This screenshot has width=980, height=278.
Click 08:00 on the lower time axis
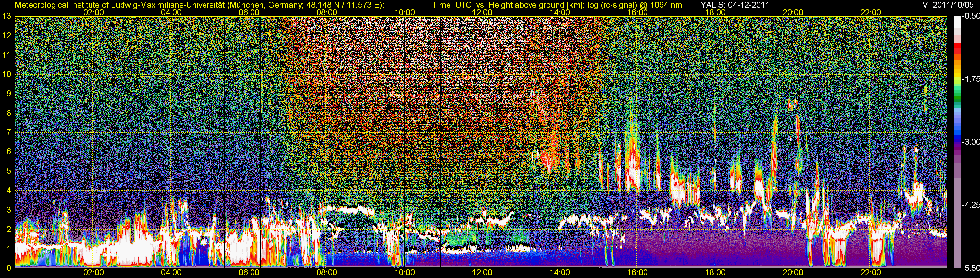pos(327,273)
